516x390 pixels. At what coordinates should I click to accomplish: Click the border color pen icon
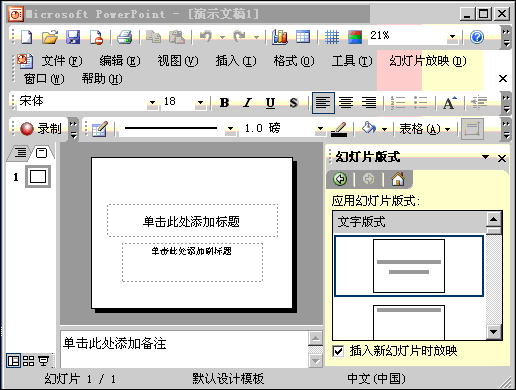[339, 129]
